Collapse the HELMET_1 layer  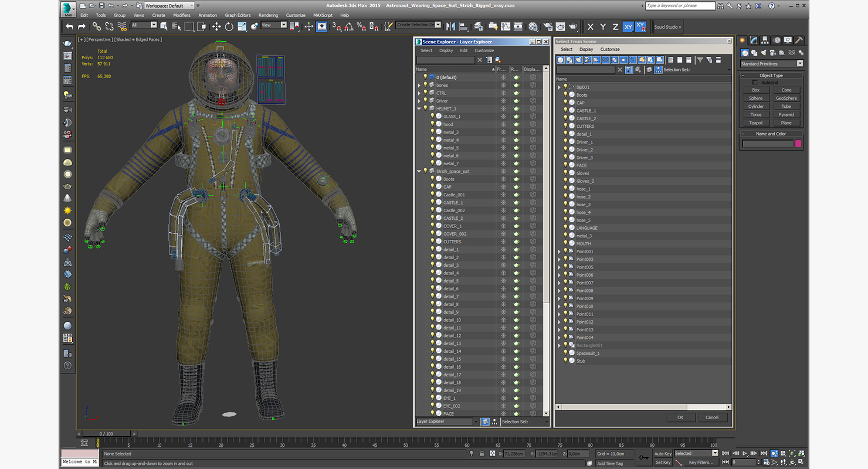pyautogui.click(x=419, y=108)
